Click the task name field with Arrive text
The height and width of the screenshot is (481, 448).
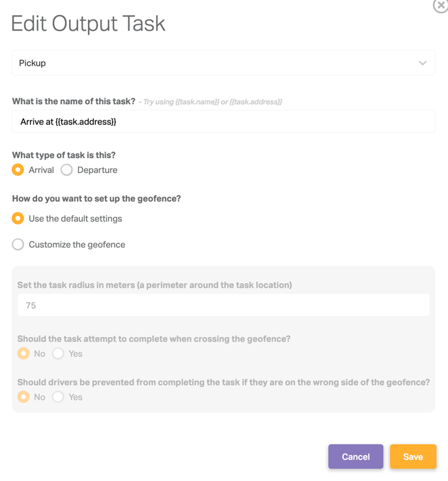point(223,122)
